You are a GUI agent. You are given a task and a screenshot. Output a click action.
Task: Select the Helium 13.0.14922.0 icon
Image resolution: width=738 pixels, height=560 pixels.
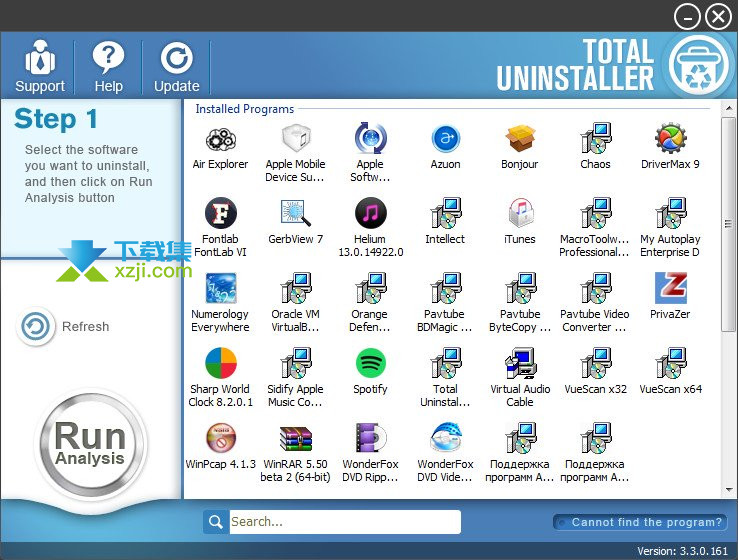click(x=370, y=214)
